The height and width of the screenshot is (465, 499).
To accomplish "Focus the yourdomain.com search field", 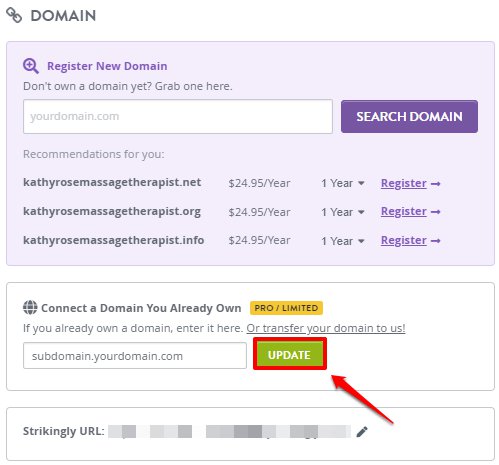I will [x=178, y=116].
